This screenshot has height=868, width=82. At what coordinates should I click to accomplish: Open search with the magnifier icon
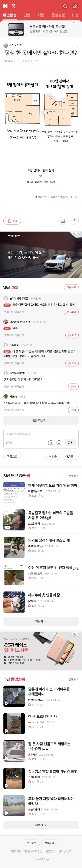click(x=65, y=6)
